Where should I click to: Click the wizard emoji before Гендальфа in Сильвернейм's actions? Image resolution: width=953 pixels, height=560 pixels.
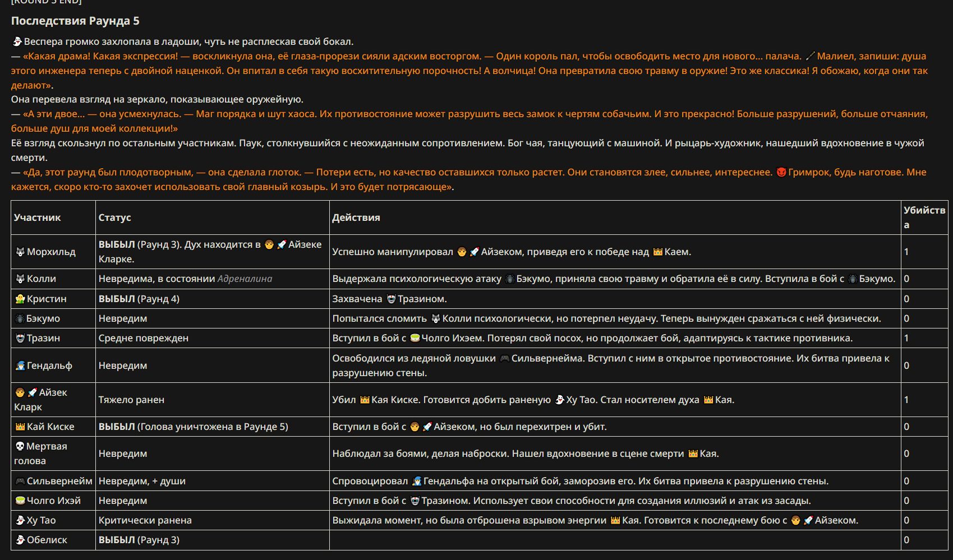click(x=417, y=482)
